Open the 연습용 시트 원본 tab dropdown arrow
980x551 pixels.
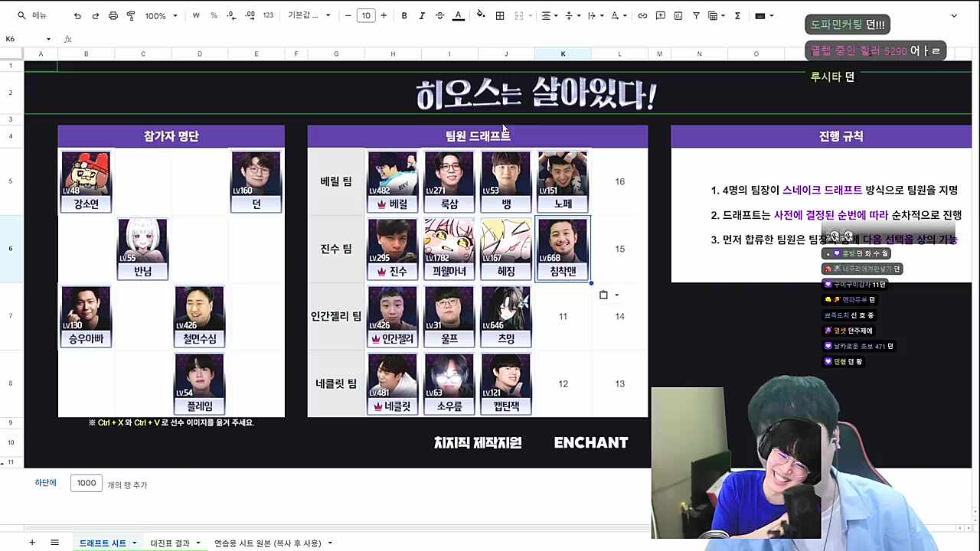[x=330, y=543]
